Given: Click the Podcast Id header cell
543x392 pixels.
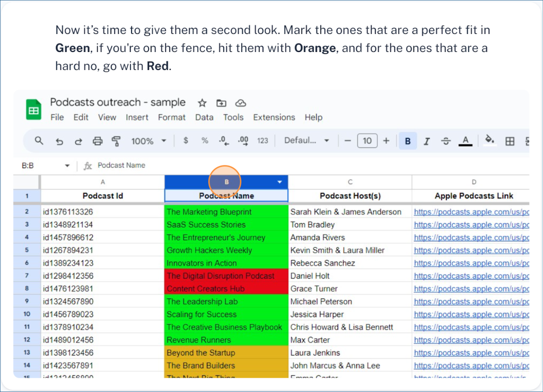Looking at the screenshot, I should pyautogui.click(x=103, y=196).
